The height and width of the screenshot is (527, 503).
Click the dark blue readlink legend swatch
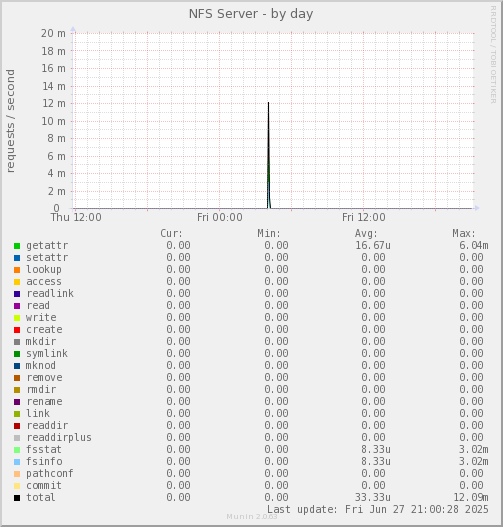pyautogui.click(x=17, y=294)
